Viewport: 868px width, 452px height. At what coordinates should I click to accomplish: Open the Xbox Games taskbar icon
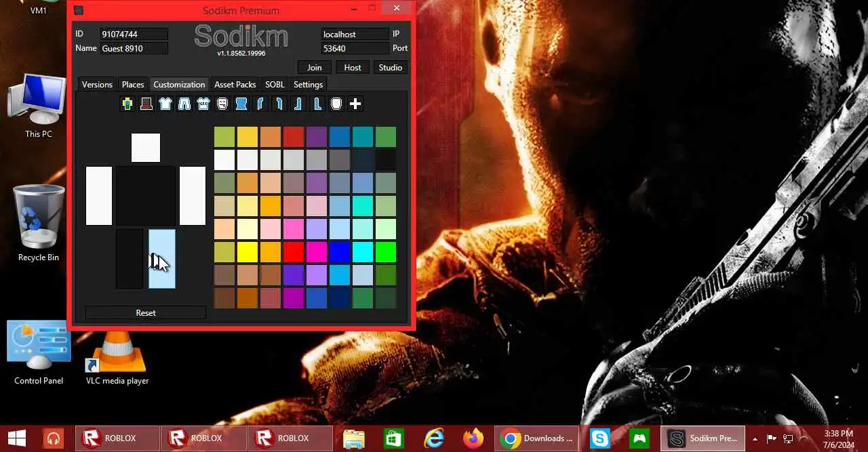[639, 438]
